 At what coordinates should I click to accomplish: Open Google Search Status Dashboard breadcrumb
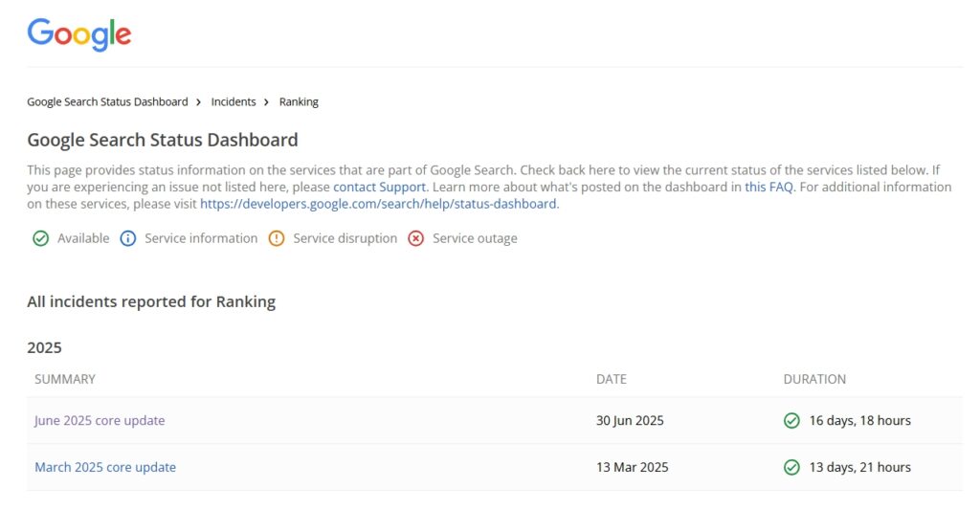(x=107, y=101)
